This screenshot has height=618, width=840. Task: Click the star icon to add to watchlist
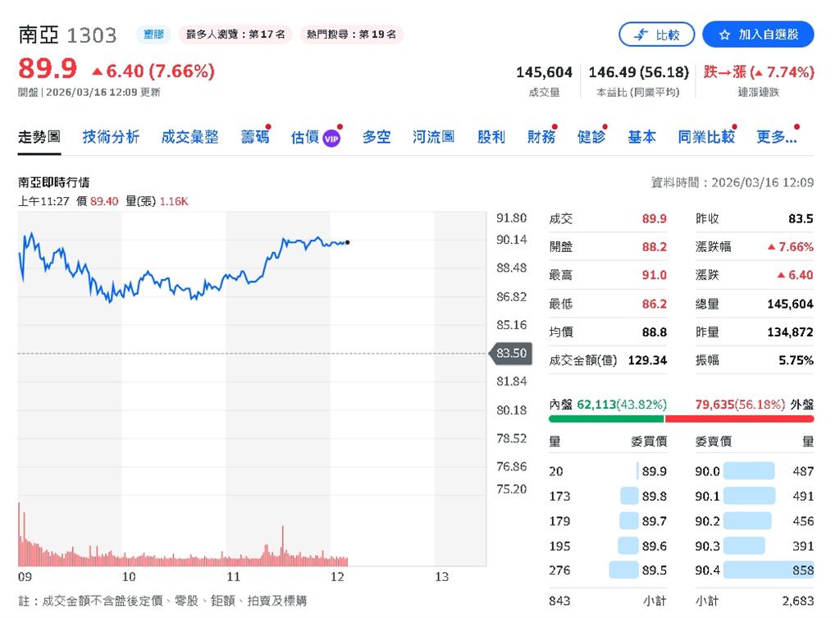[725, 34]
